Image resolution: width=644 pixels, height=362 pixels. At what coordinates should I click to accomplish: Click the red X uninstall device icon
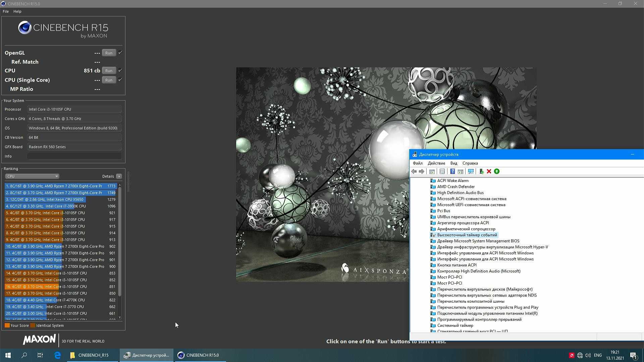[489, 171]
